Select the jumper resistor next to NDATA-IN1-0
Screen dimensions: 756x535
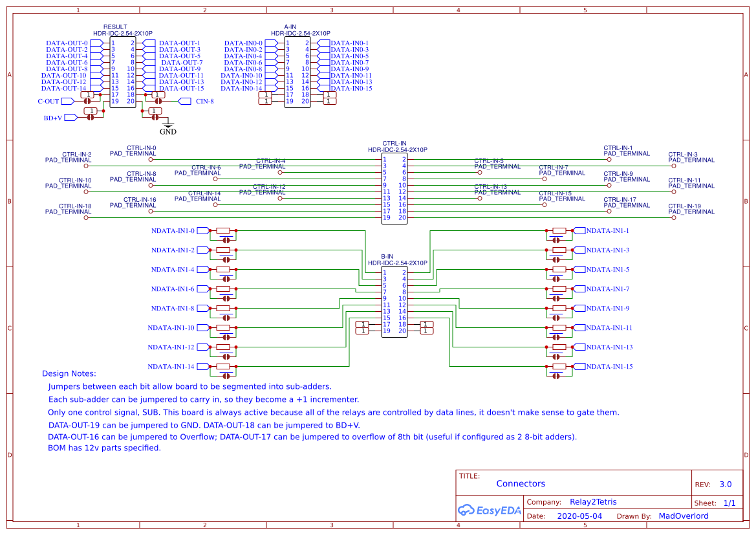point(224,230)
